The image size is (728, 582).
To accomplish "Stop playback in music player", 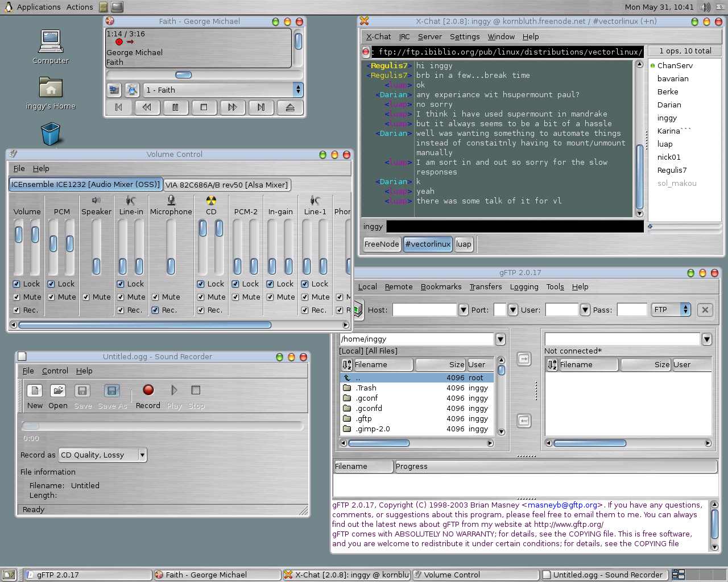I will click(x=204, y=107).
